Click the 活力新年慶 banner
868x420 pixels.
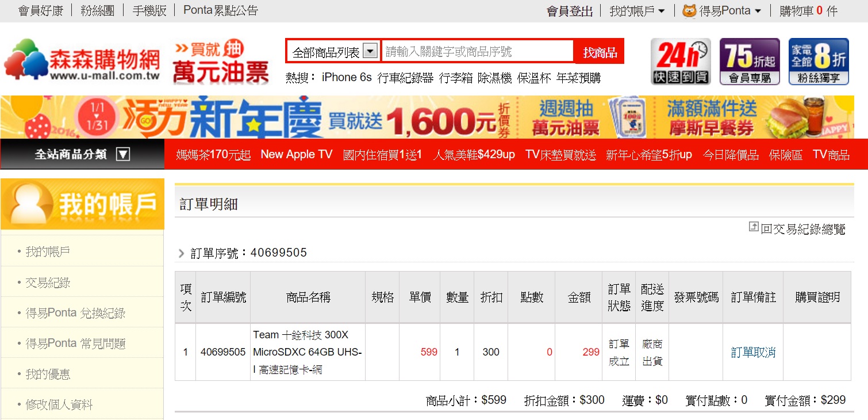click(x=427, y=117)
